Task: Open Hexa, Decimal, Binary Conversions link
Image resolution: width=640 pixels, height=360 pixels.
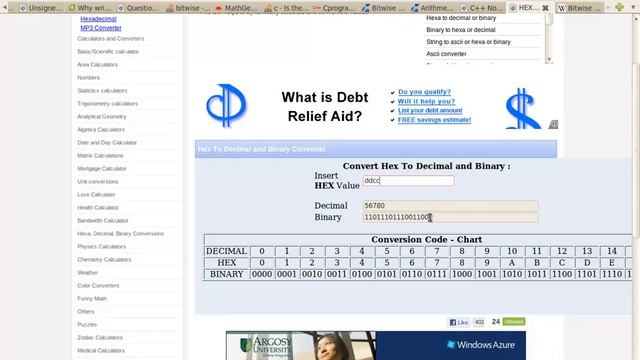Action: (120, 234)
